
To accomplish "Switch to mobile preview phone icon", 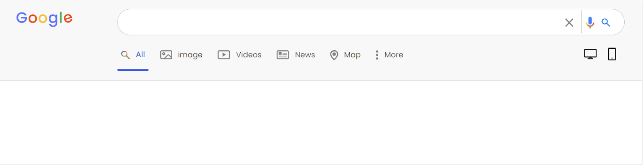I will coord(612,54).
